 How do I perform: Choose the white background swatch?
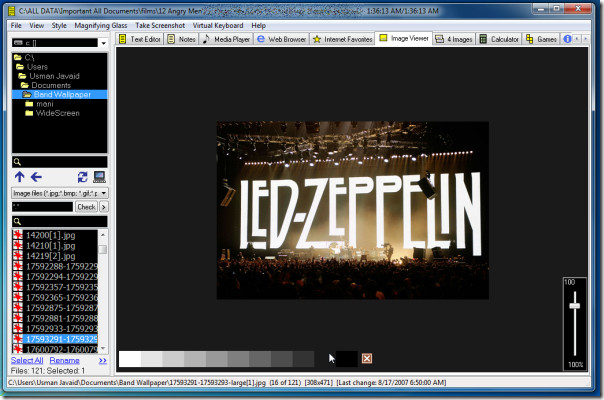pos(130,359)
